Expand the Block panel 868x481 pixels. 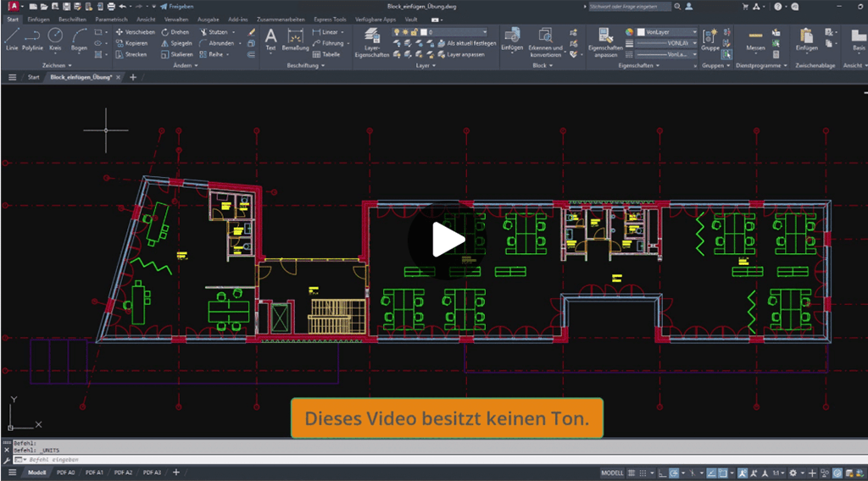542,65
